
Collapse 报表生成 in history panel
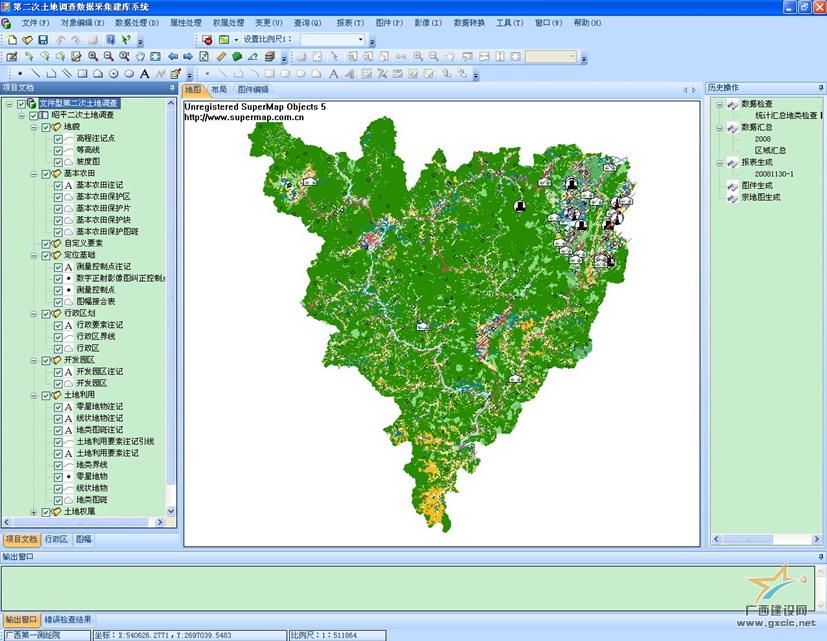point(719,163)
